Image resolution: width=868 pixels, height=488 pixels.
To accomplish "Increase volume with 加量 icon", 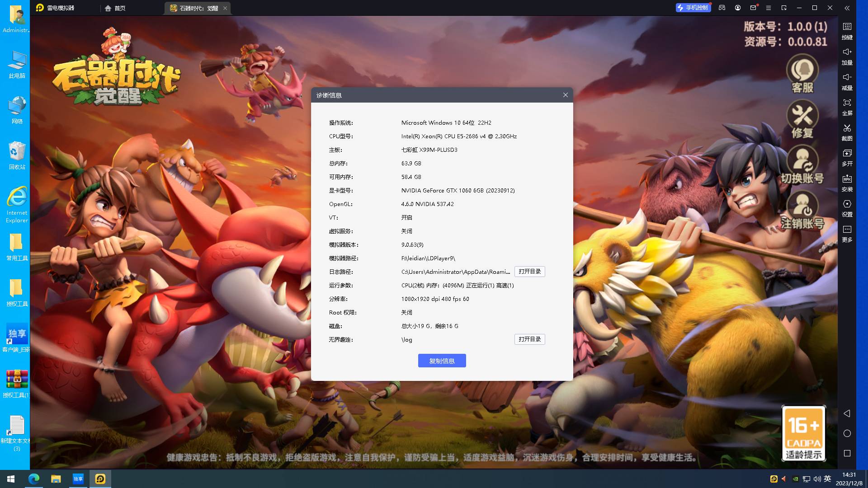I will coord(847,56).
